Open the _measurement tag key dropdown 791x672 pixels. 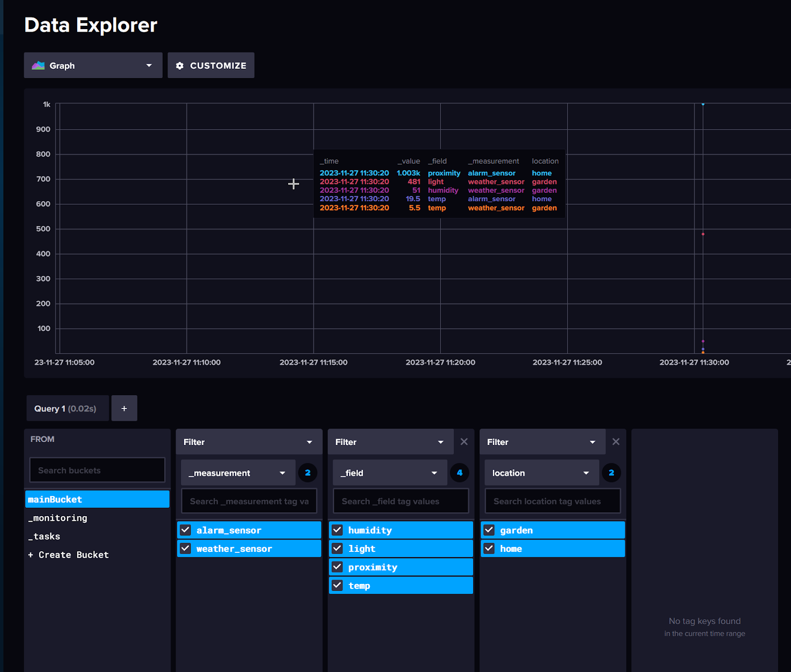(x=238, y=473)
